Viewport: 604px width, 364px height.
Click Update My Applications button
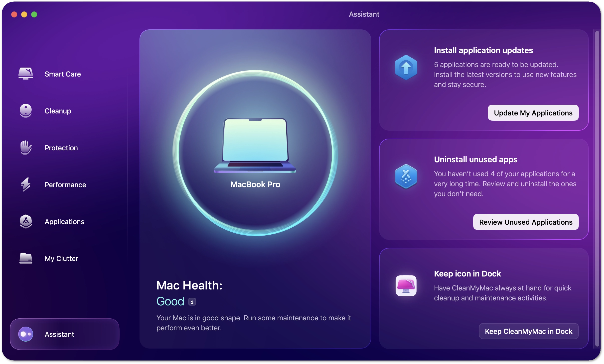533,113
